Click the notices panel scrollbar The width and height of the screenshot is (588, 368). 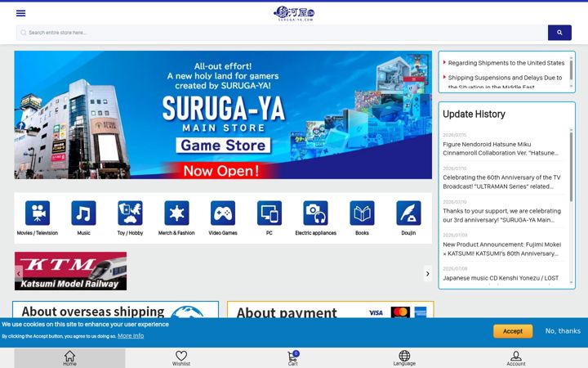pos(571,72)
